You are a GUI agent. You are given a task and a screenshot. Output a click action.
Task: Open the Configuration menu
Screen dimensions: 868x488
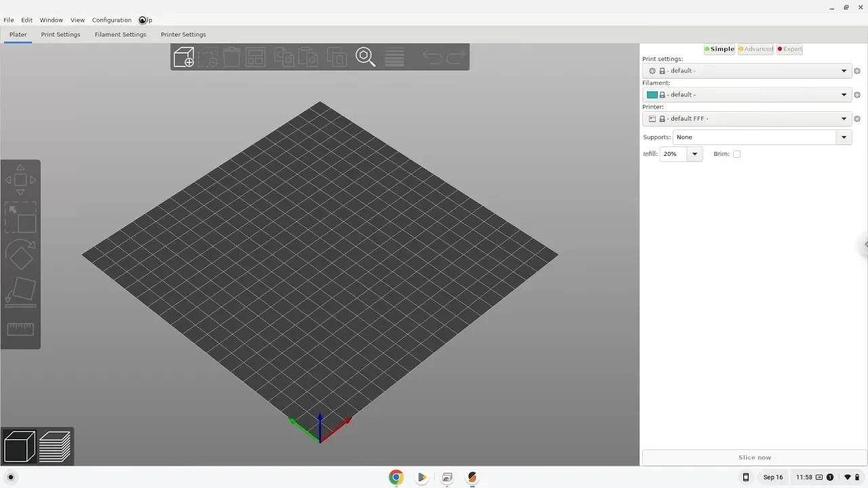point(112,20)
